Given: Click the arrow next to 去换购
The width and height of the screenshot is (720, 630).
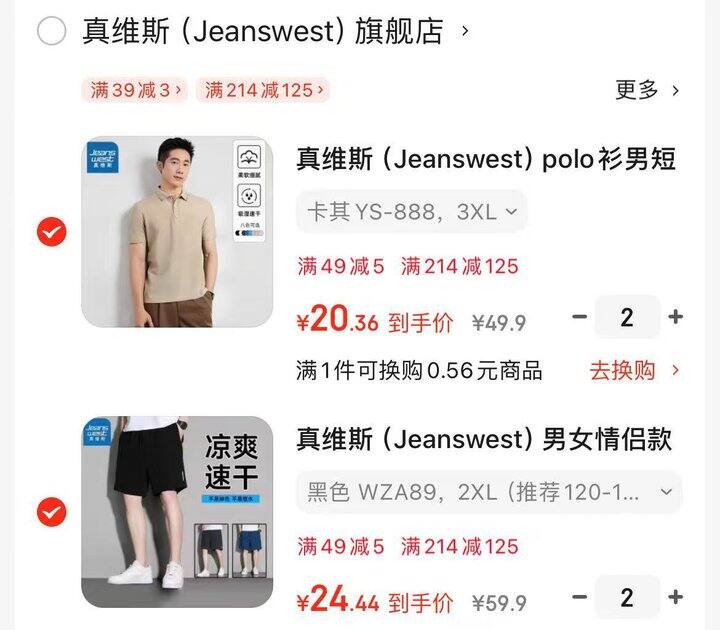Looking at the screenshot, I should pyautogui.click(x=675, y=370).
